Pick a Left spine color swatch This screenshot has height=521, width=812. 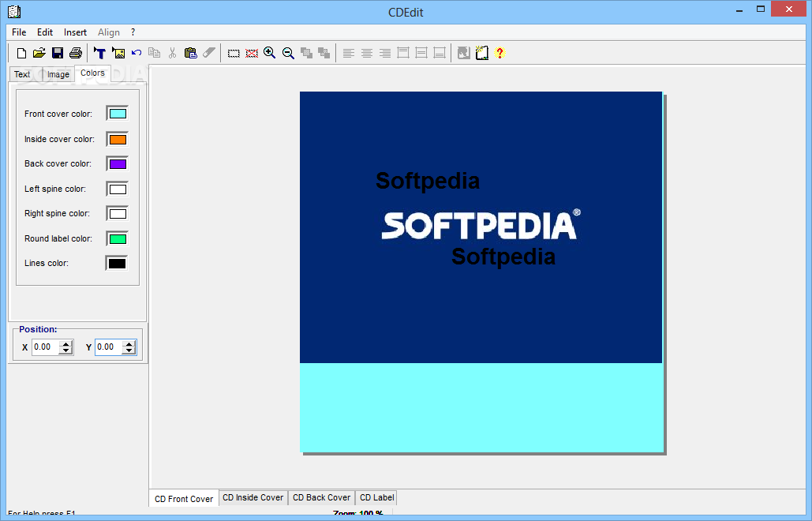tap(118, 189)
